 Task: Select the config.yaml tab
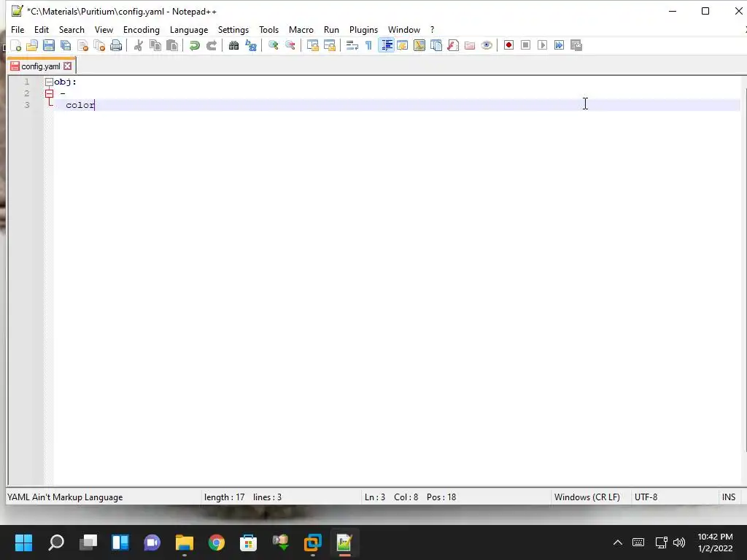point(41,66)
